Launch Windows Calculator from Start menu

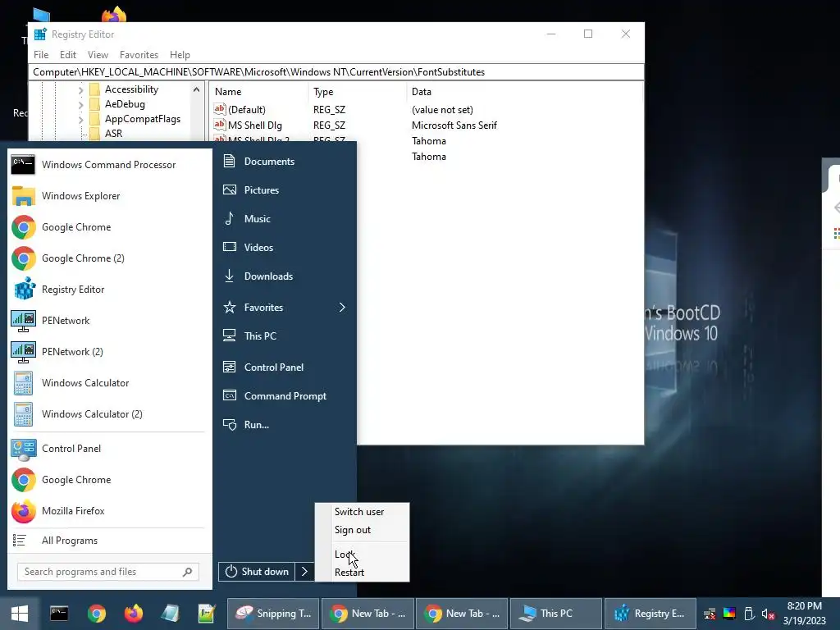point(109,383)
